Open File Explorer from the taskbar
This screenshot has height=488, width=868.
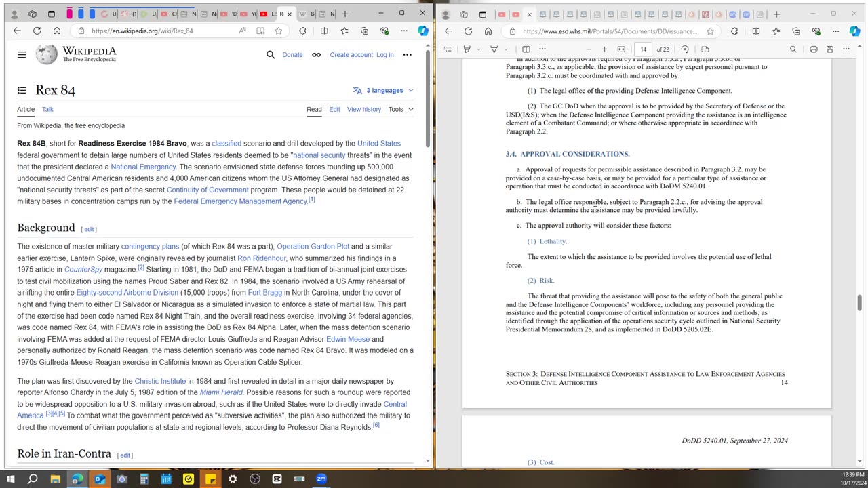pos(55,479)
